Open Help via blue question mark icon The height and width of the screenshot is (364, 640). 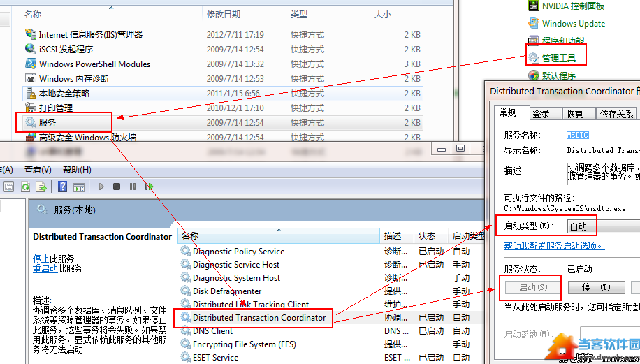62,187
